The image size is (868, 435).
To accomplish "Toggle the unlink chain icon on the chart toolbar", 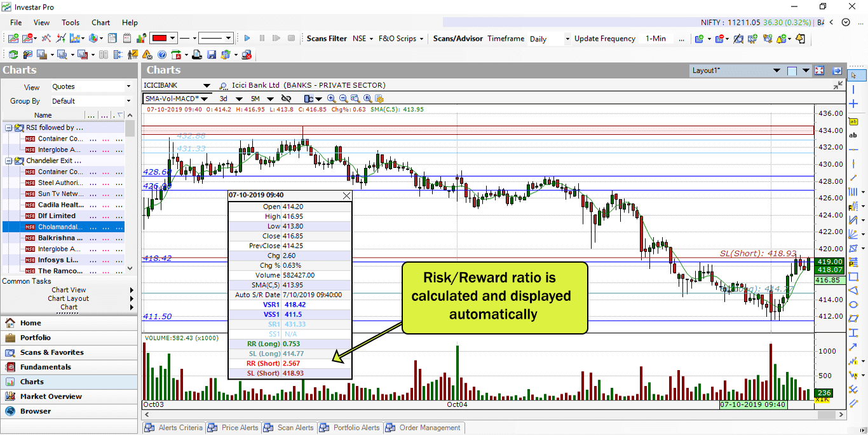I will coord(286,100).
